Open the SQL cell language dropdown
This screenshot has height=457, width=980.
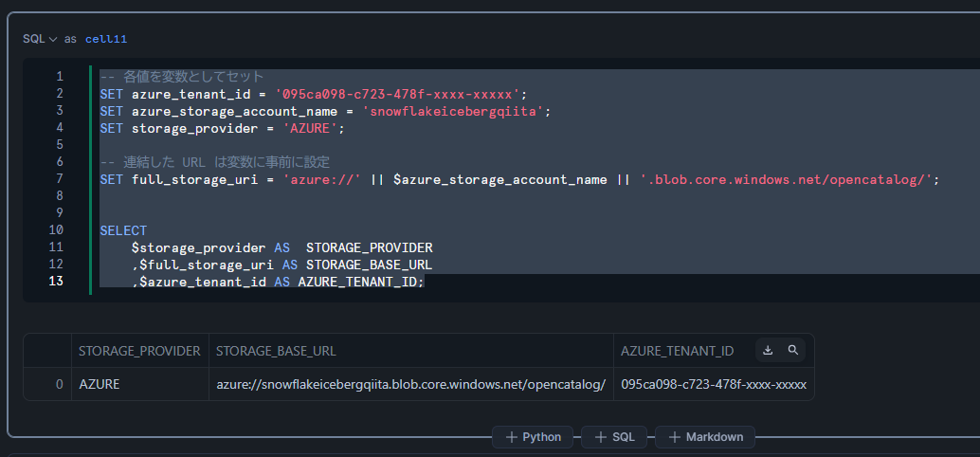[40, 39]
